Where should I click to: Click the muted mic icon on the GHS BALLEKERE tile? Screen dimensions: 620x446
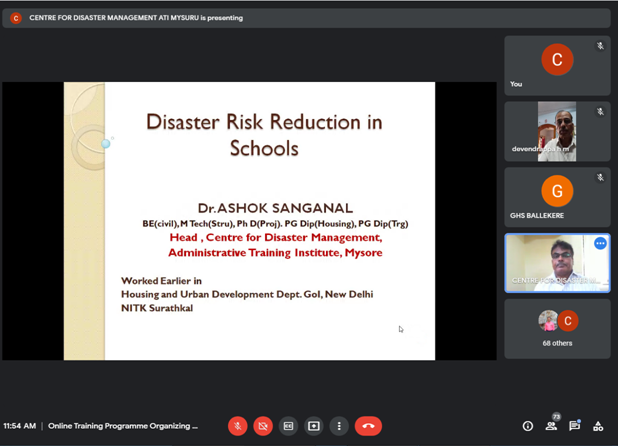pos(600,178)
